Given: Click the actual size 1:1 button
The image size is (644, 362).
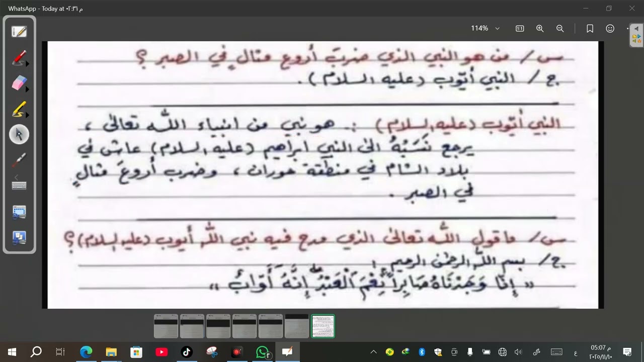Looking at the screenshot, I should (x=520, y=29).
